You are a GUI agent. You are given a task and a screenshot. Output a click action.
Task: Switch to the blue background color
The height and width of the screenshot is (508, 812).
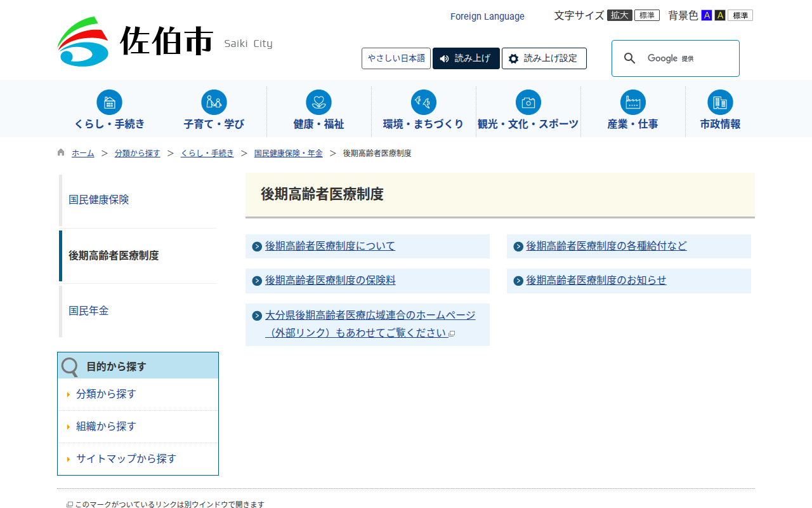706,15
